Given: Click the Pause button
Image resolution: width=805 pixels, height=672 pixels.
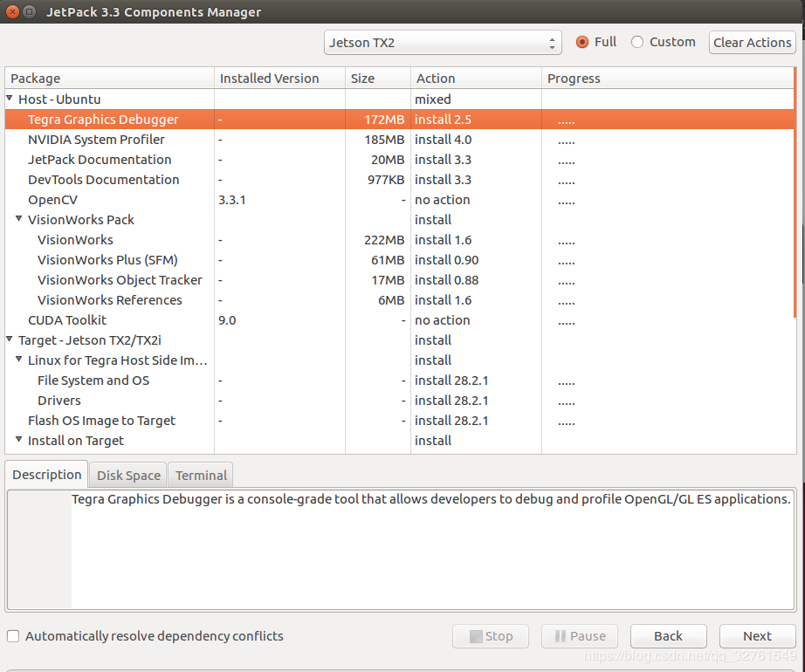Looking at the screenshot, I should (580, 636).
